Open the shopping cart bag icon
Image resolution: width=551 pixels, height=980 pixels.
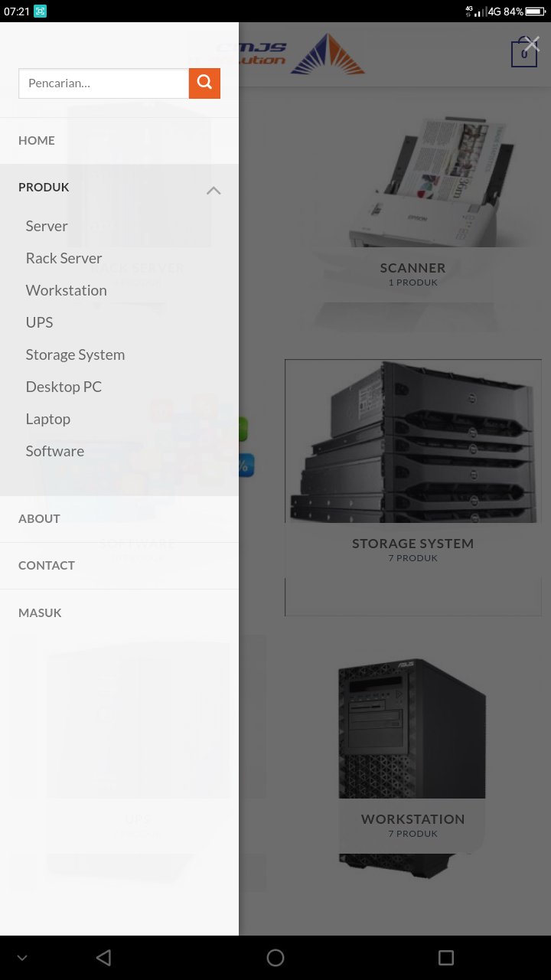click(524, 53)
